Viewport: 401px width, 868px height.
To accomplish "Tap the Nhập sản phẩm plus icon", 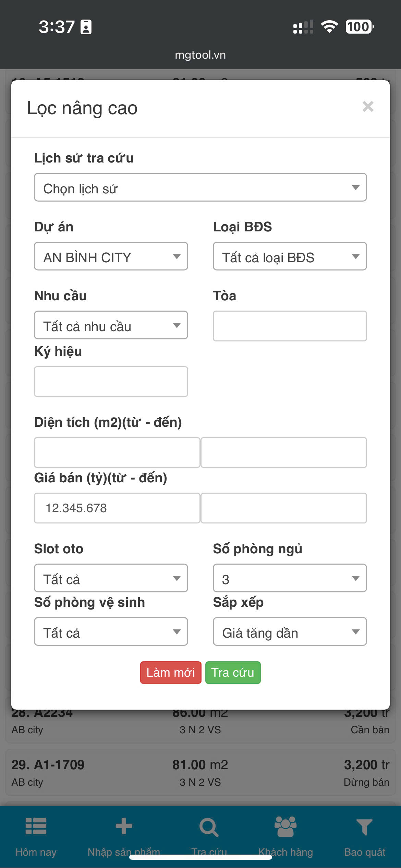I will click(x=124, y=826).
